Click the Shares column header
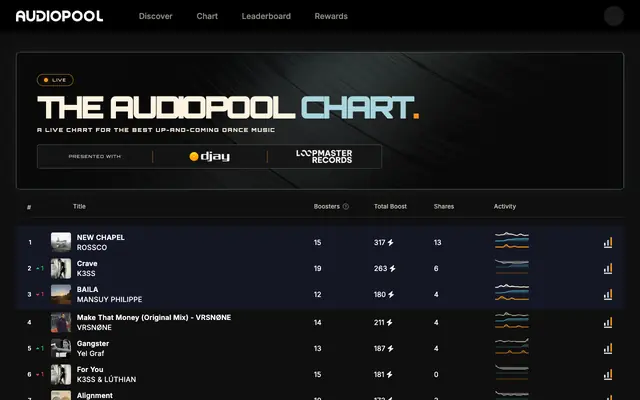This screenshot has width=640, height=400. (444, 207)
